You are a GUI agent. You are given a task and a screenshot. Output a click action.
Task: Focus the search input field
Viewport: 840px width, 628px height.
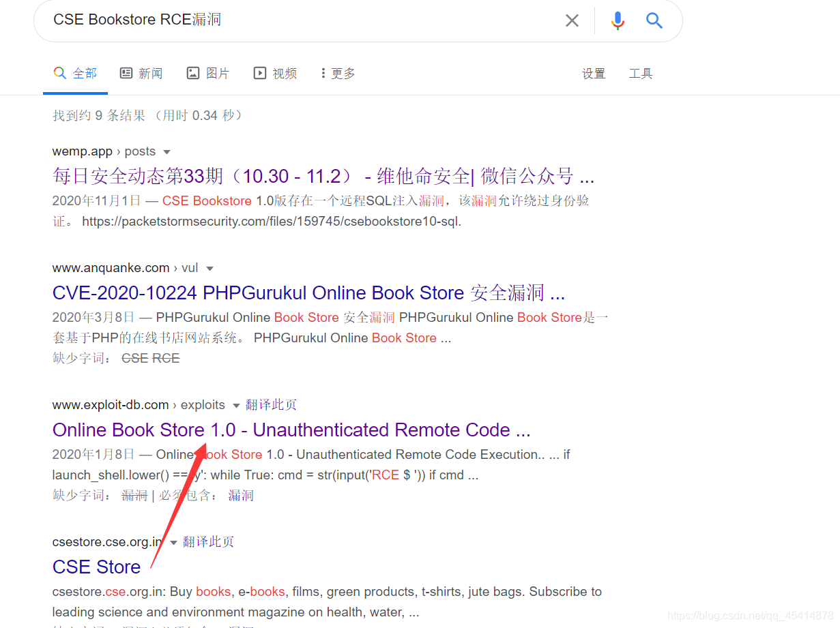[300, 20]
